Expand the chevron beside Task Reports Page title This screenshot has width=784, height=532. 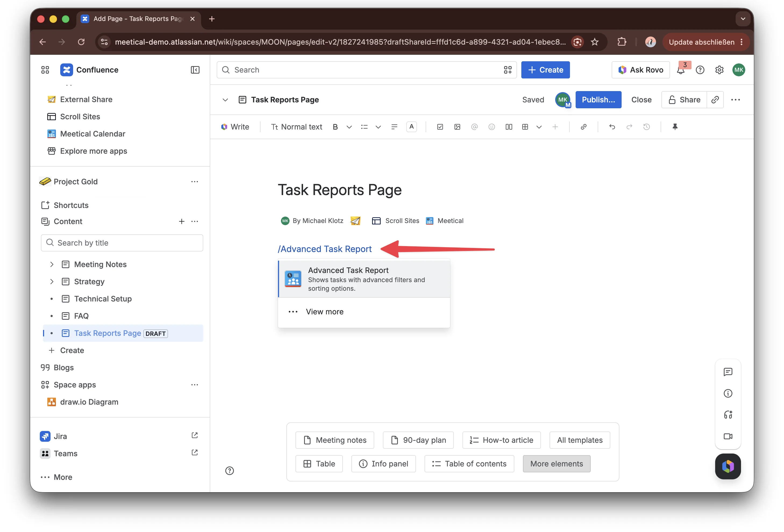[x=225, y=99]
